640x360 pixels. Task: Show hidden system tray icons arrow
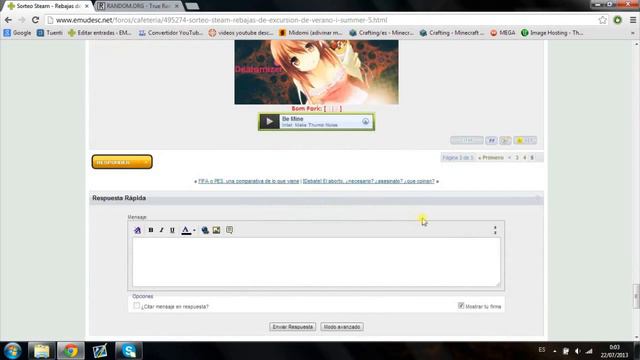(x=555, y=351)
